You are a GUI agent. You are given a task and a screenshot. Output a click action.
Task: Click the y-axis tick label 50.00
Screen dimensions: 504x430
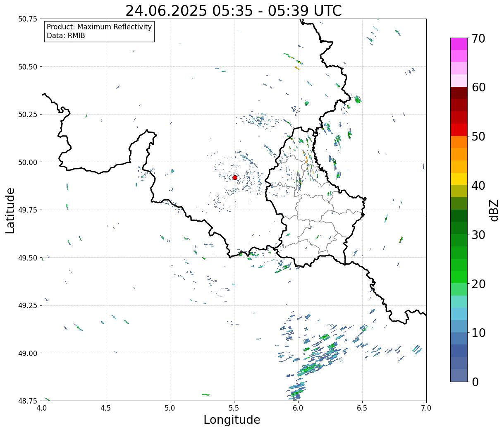(x=28, y=162)
